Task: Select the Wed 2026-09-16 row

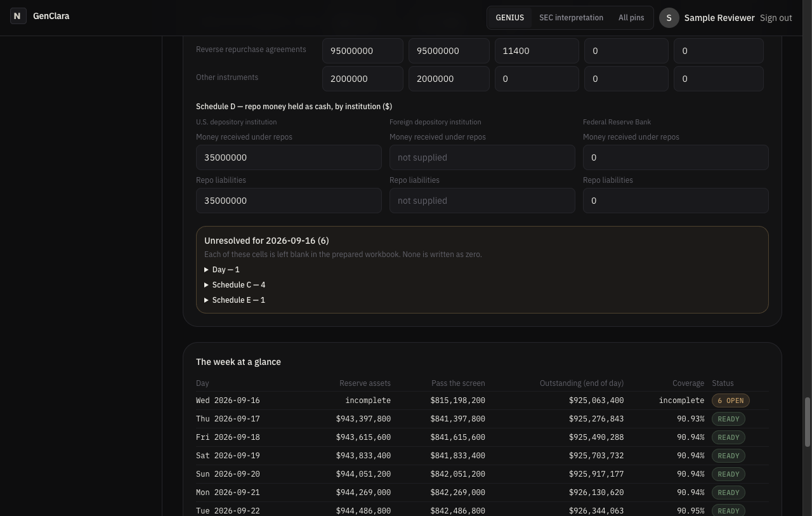Action: click(482, 400)
